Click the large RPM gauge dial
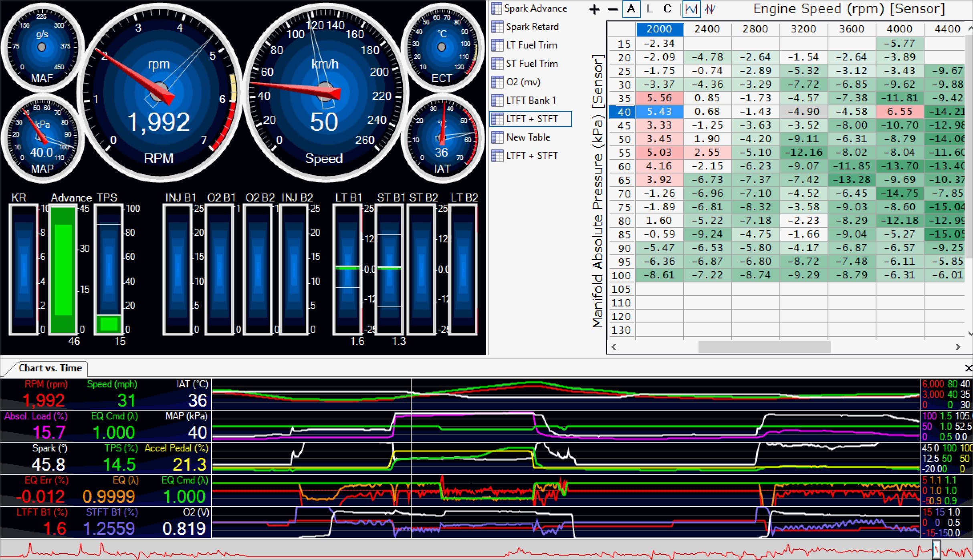 point(159,93)
